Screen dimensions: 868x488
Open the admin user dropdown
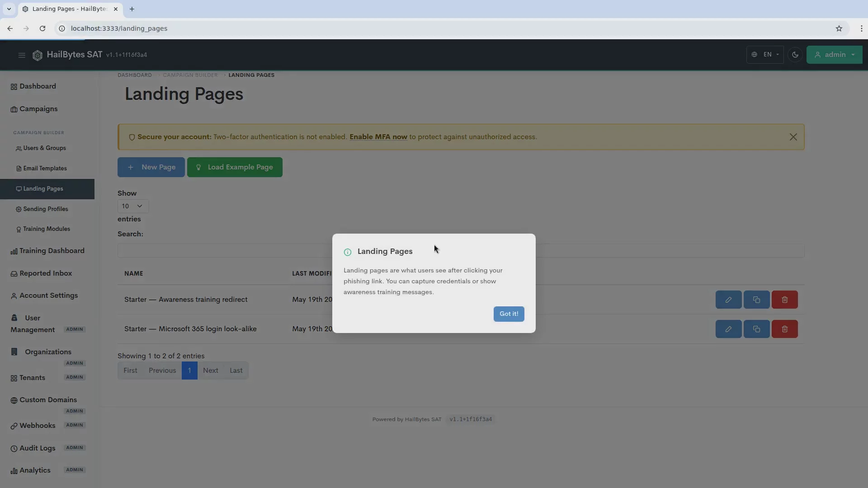[x=835, y=55]
